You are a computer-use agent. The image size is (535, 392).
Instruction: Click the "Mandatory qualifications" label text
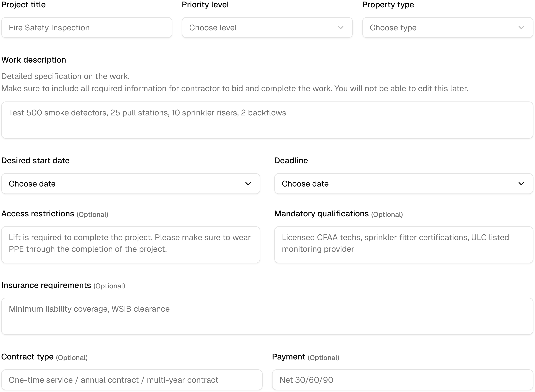321,214
